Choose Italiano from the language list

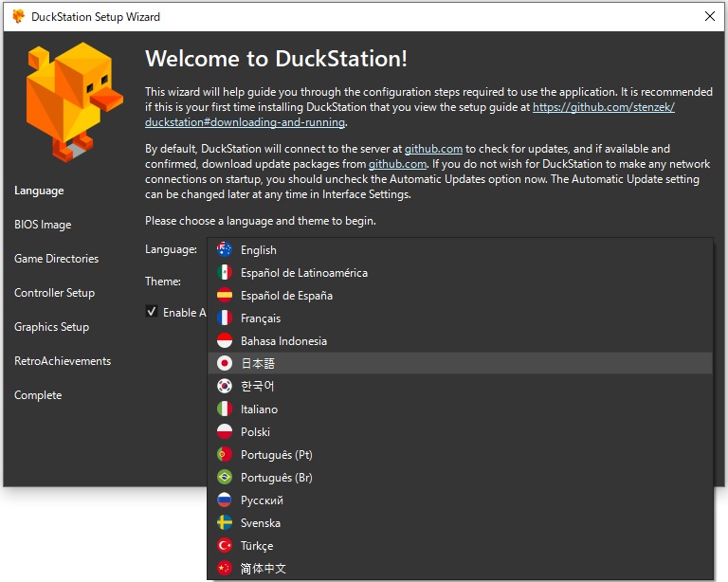pyautogui.click(x=460, y=409)
